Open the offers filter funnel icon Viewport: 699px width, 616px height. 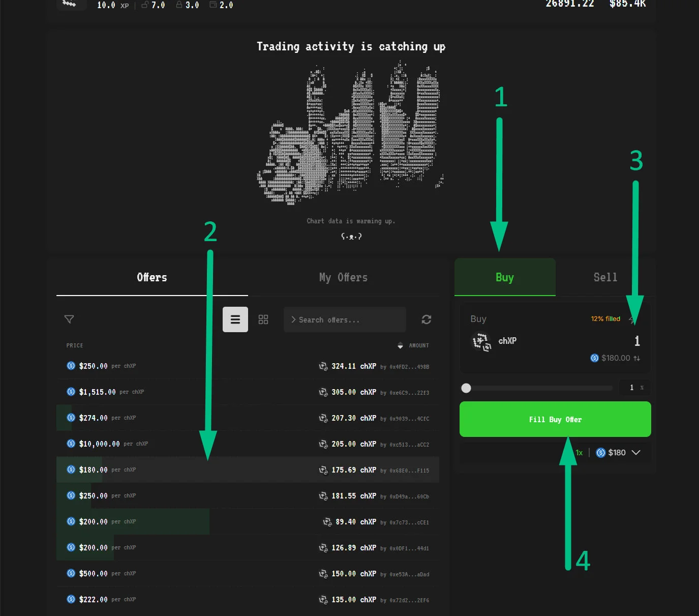[69, 319]
